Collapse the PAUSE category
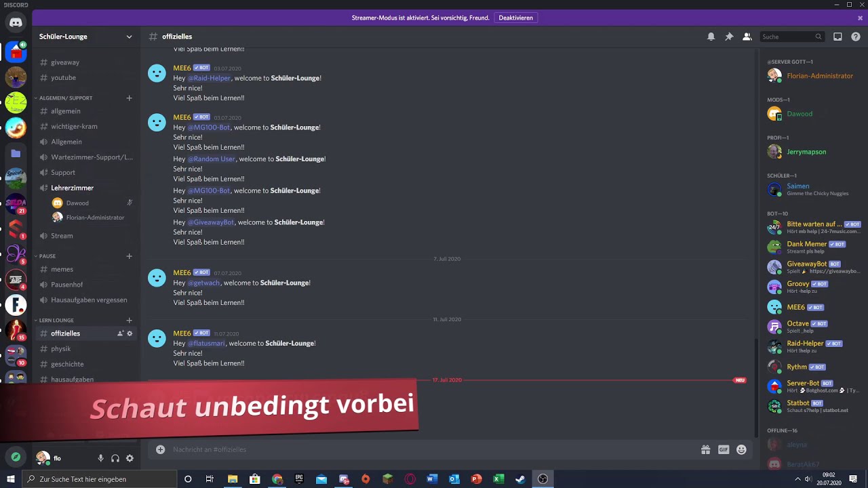Screen dimensions: 868x488 (x=47, y=256)
